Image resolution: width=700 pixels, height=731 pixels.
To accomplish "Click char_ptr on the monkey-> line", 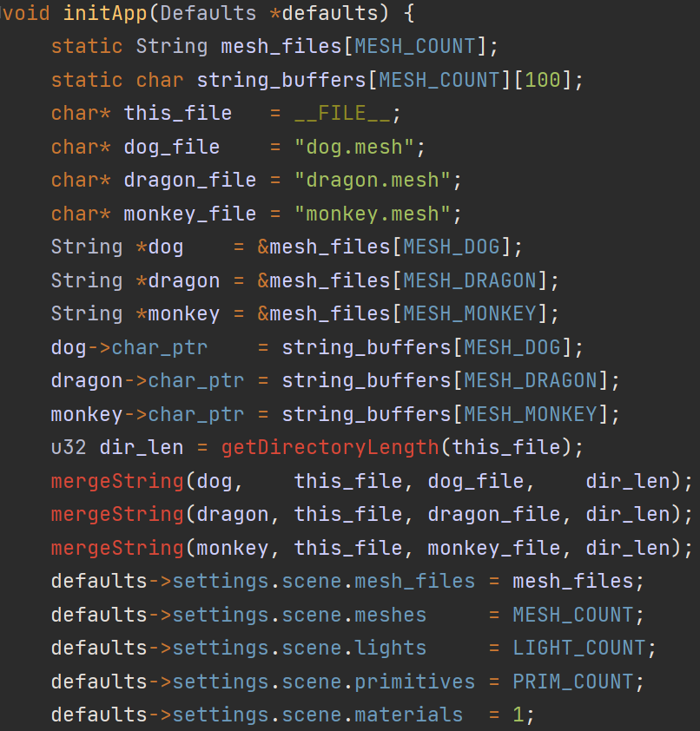I will tap(196, 414).
